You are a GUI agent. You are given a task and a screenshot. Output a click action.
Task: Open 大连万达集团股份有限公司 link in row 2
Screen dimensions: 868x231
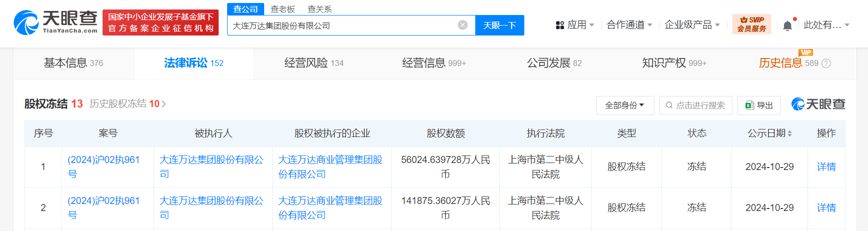click(211, 208)
